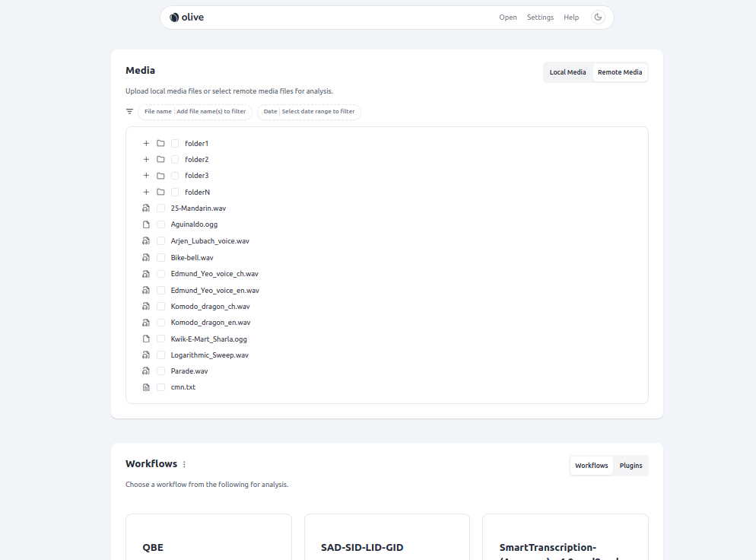The width and height of the screenshot is (756, 560).
Task: Expand folder1 with the plus sign
Action: tap(145, 142)
